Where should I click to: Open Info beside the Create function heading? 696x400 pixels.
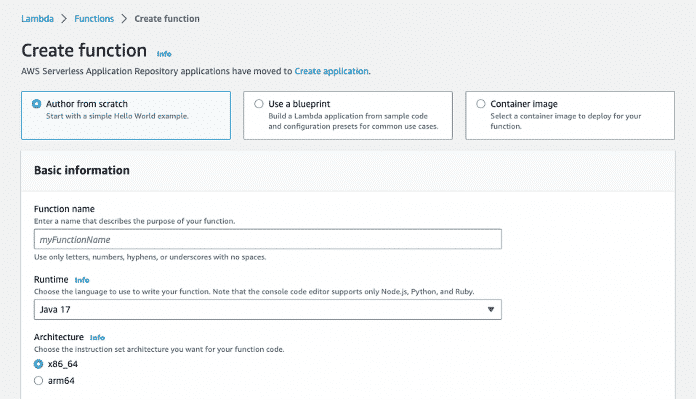[x=164, y=53]
